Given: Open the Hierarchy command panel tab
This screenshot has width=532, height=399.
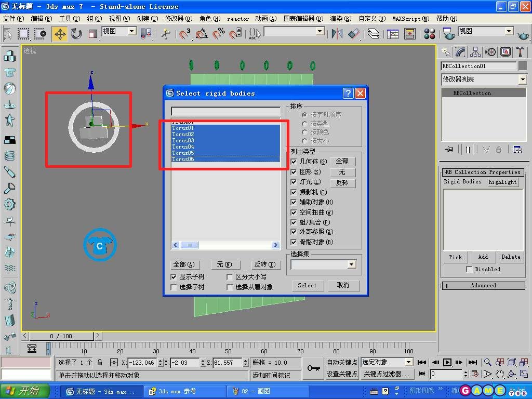Looking at the screenshot, I should (x=475, y=52).
